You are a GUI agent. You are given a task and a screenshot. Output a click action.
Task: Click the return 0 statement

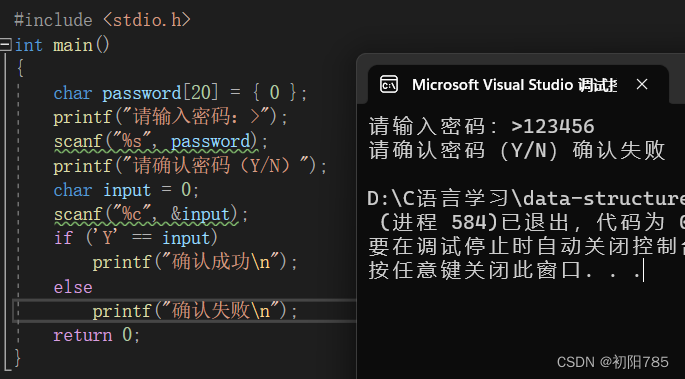97,335
